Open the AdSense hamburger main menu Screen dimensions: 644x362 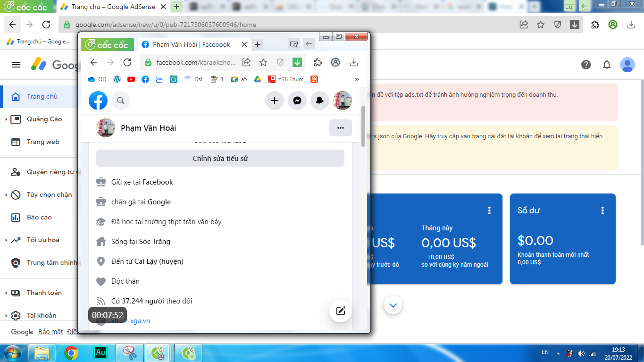(x=16, y=65)
